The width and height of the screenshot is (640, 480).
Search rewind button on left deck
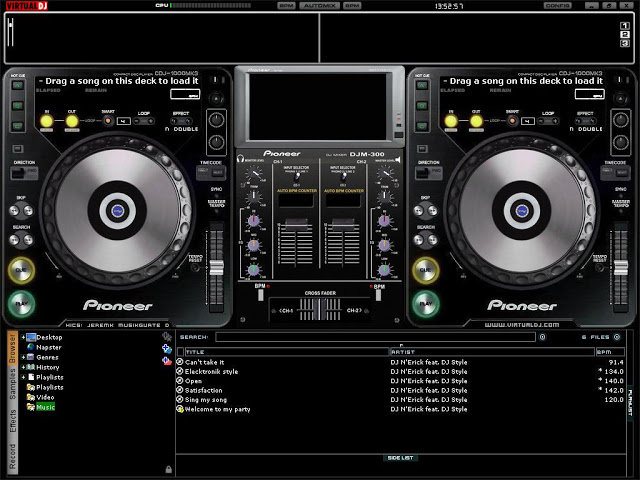pyautogui.click(x=14, y=240)
